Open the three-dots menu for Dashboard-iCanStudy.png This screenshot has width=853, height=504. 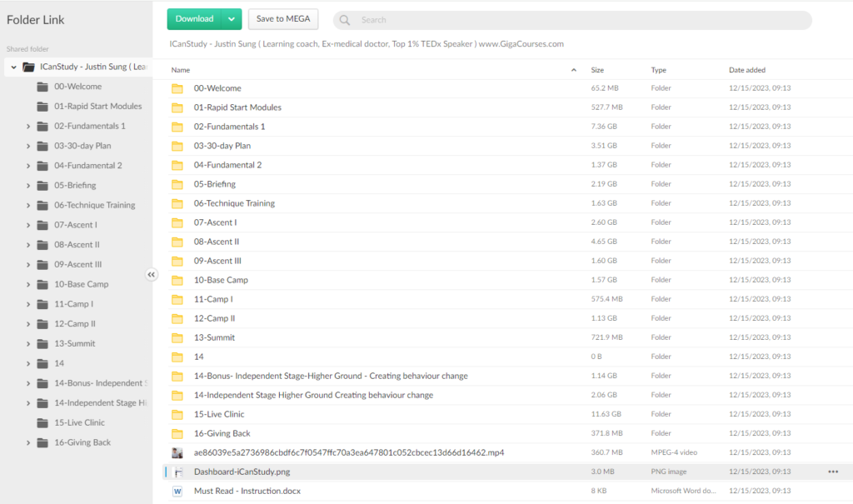tap(833, 472)
